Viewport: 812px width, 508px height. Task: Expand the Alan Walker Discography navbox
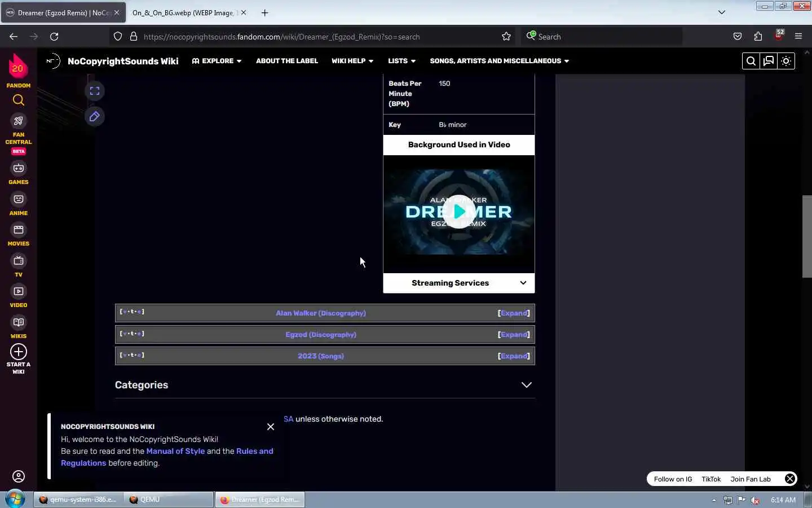pyautogui.click(x=514, y=313)
